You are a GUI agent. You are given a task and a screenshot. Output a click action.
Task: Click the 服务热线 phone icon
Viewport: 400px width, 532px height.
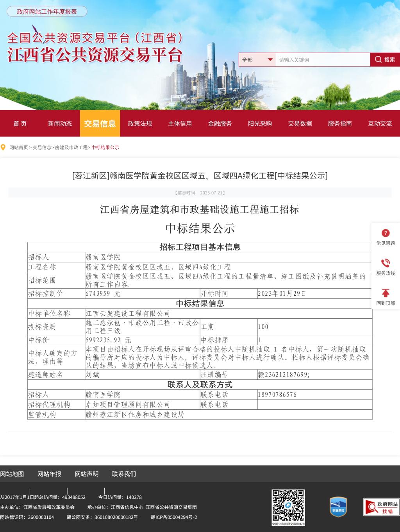tap(386, 263)
